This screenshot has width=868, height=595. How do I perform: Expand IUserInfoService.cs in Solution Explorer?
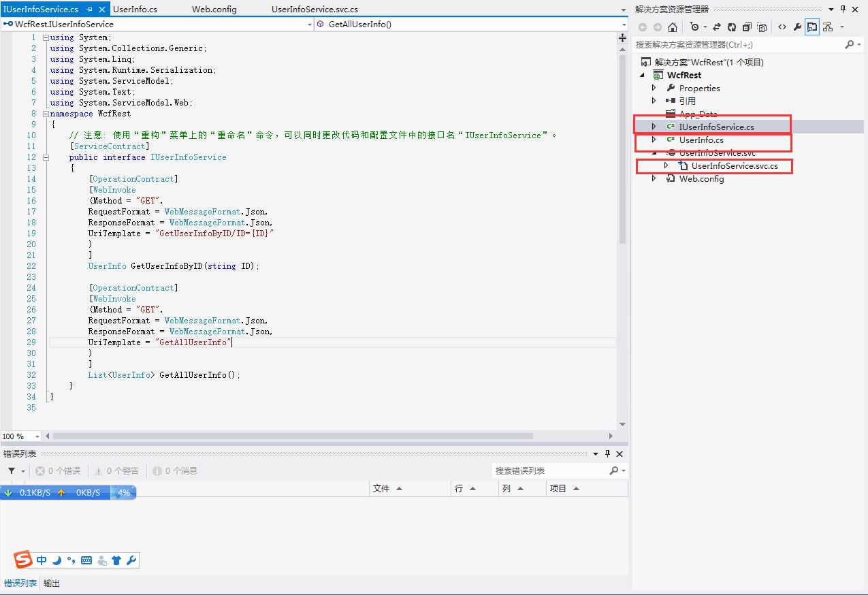pos(654,127)
